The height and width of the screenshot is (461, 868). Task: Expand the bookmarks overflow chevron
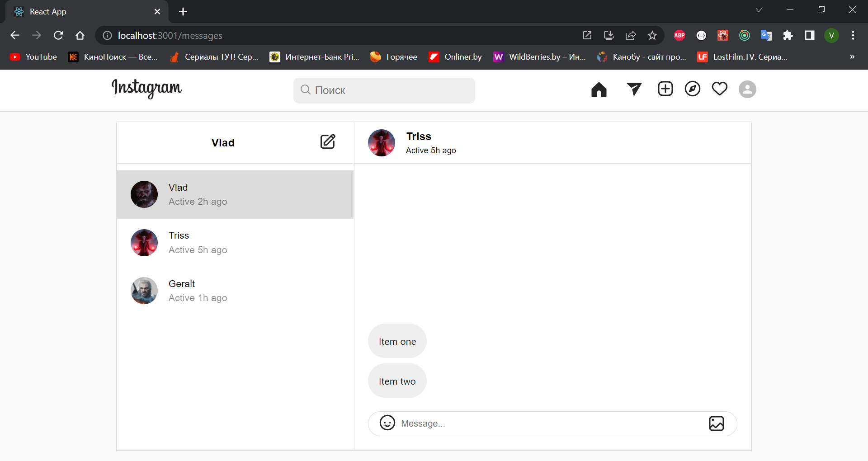[852, 56]
